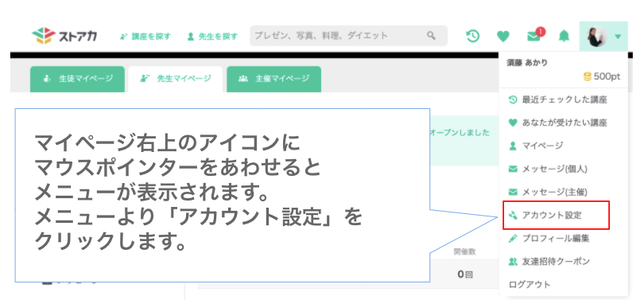Click the coin icon beside 500pt
The image size is (644, 300).
[587, 76]
